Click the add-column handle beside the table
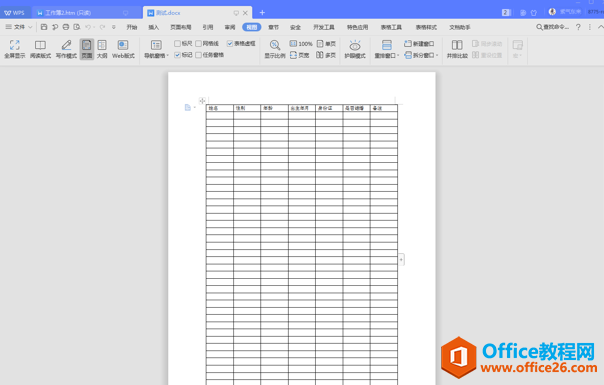 (401, 259)
